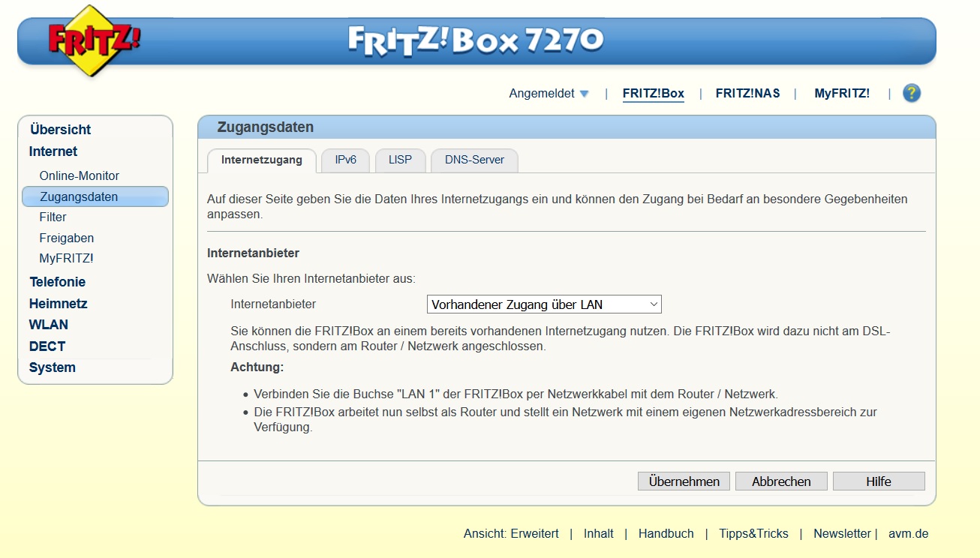The image size is (980, 558).
Task: Open the Hilfe button
Action: click(x=879, y=481)
